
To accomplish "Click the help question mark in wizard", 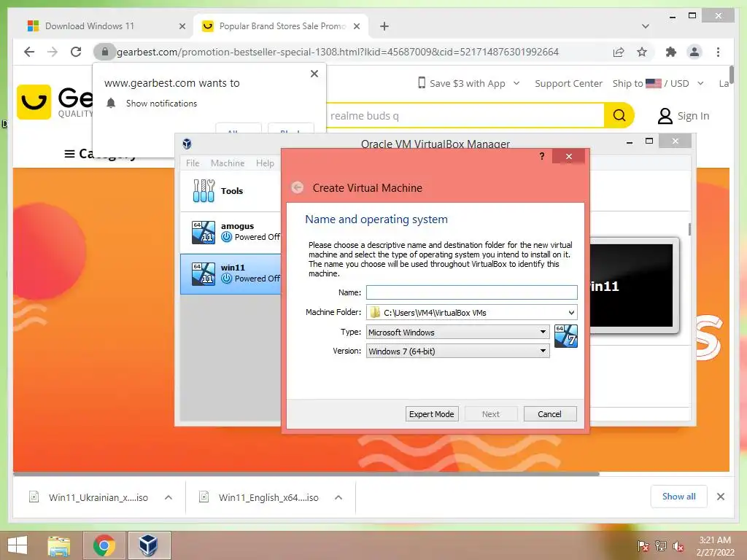I will pos(542,156).
